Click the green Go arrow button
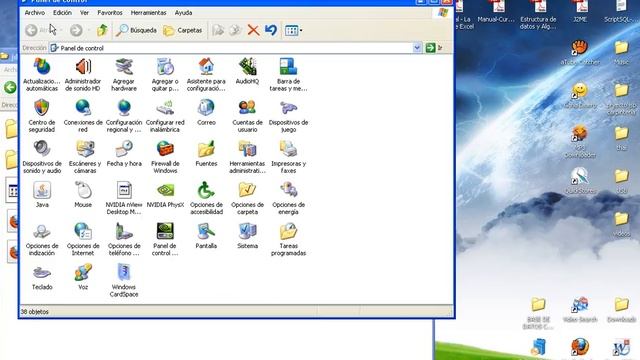Viewport: 640px width, 360px height. (430, 48)
